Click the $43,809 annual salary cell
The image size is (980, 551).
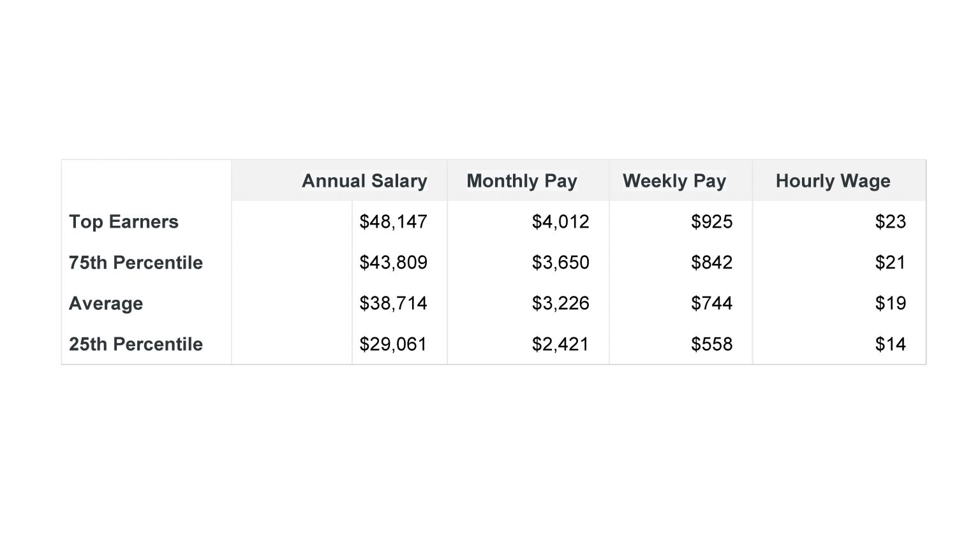coord(393,263)
